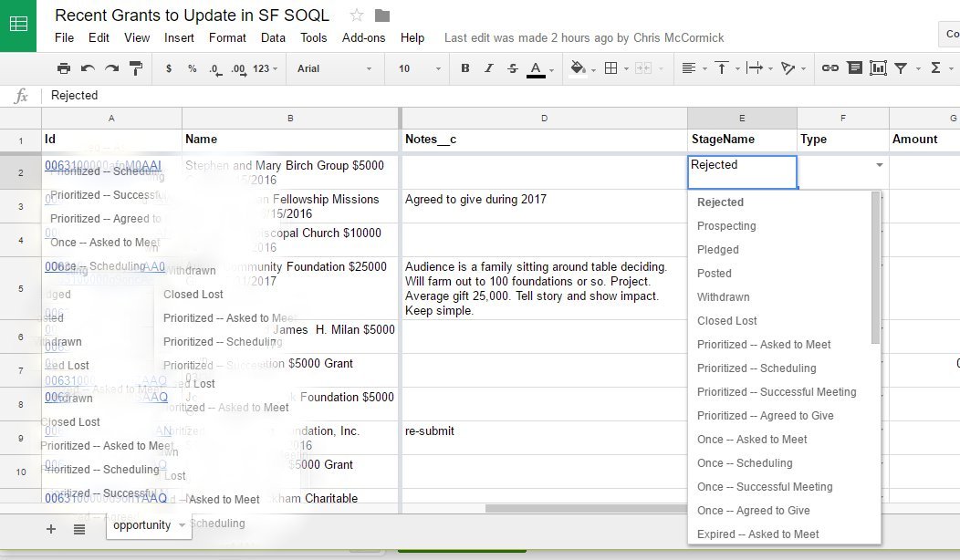Image resolution: width=960 pixels, height=560 pixels.
Task: Click the Merge cells icon
Action: pos(643,68)
